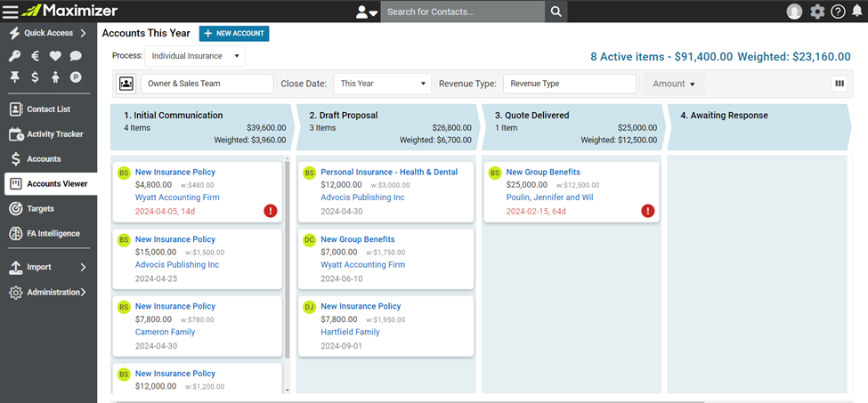Screen dimensions: 868x403
Task: Expand the Quick Access menu
Action: click(x=48, y=33)
